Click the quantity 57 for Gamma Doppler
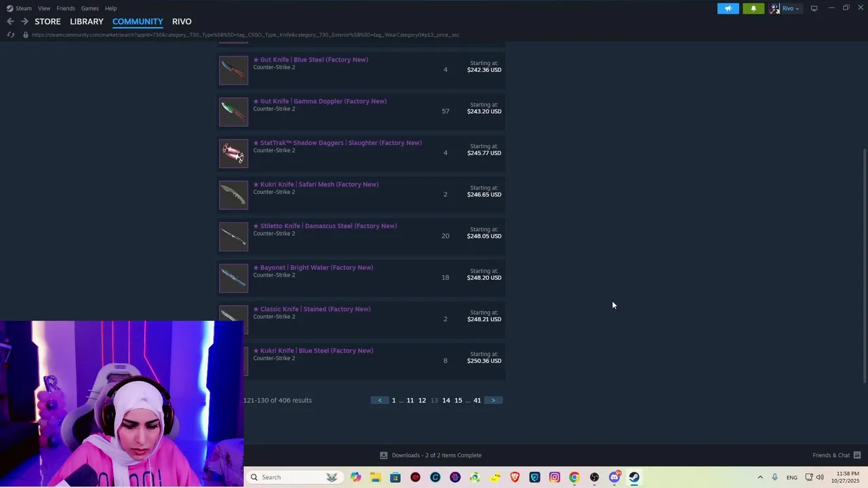This screenshot has width=868, height=488. tap(446, 111)
